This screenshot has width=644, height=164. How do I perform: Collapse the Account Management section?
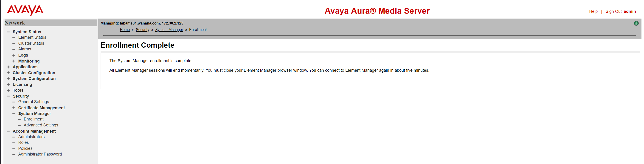[8, 131]
